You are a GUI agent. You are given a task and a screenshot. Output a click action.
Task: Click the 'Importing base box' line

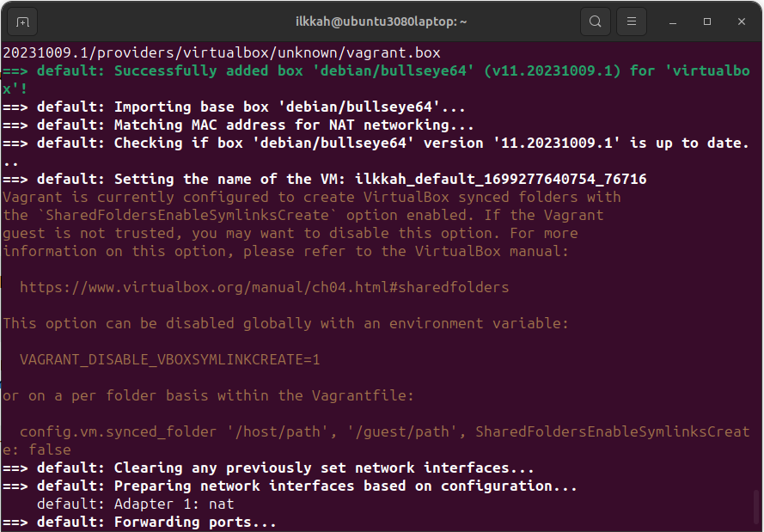pyautogui.click(x=234, y=107)
